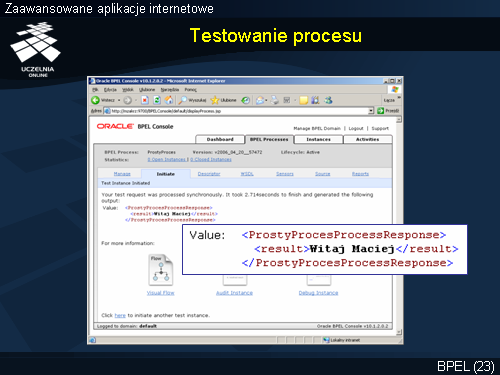Click the Print icon in toolbar
This screenshot has width=500, height=375.
click(275, 100)
